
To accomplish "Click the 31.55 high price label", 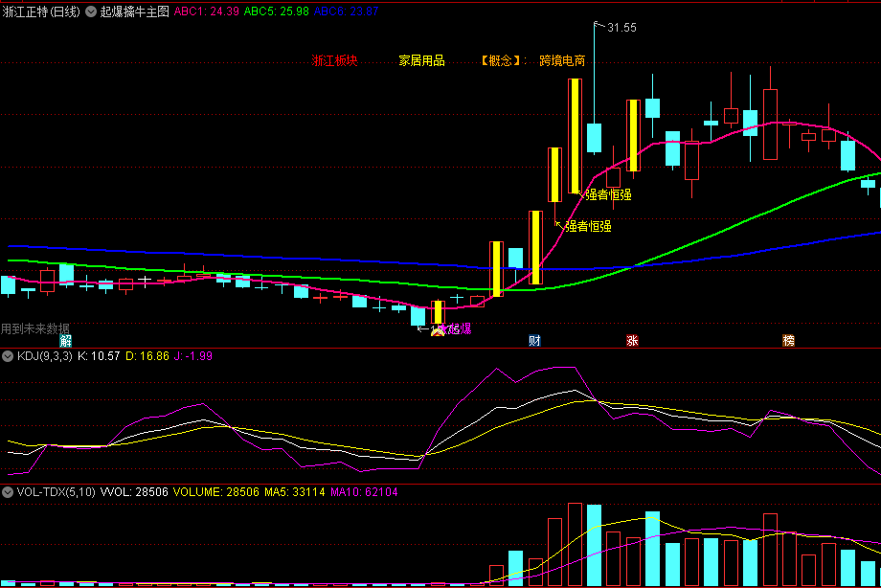I will (621, 28).
